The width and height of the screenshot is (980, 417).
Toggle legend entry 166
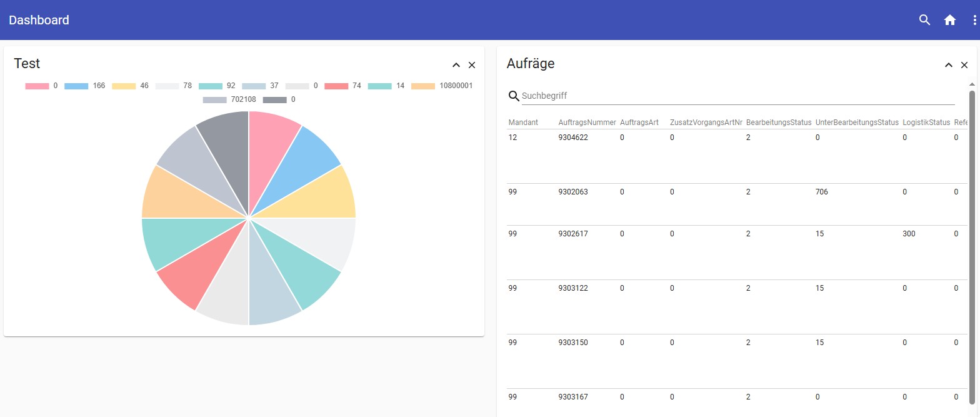(x=84, y=86)
